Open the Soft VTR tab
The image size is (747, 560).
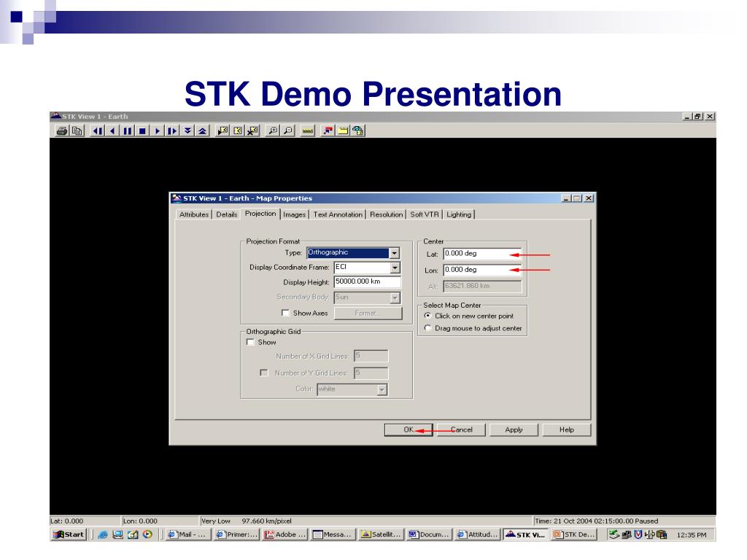[425, 214]
